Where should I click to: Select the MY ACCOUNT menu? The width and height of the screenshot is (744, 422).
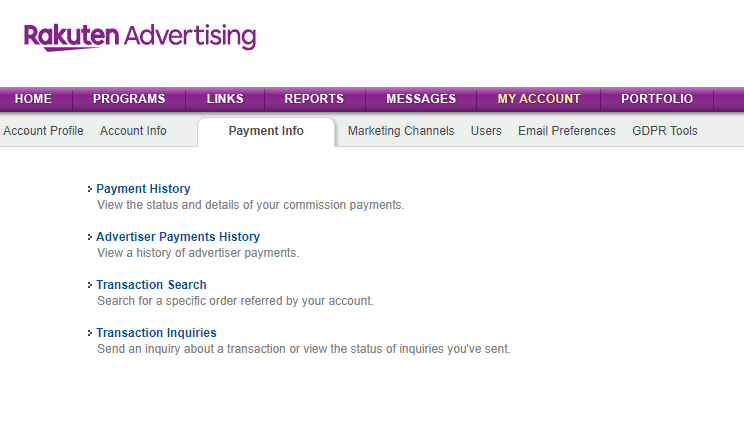tap(539, 99)
